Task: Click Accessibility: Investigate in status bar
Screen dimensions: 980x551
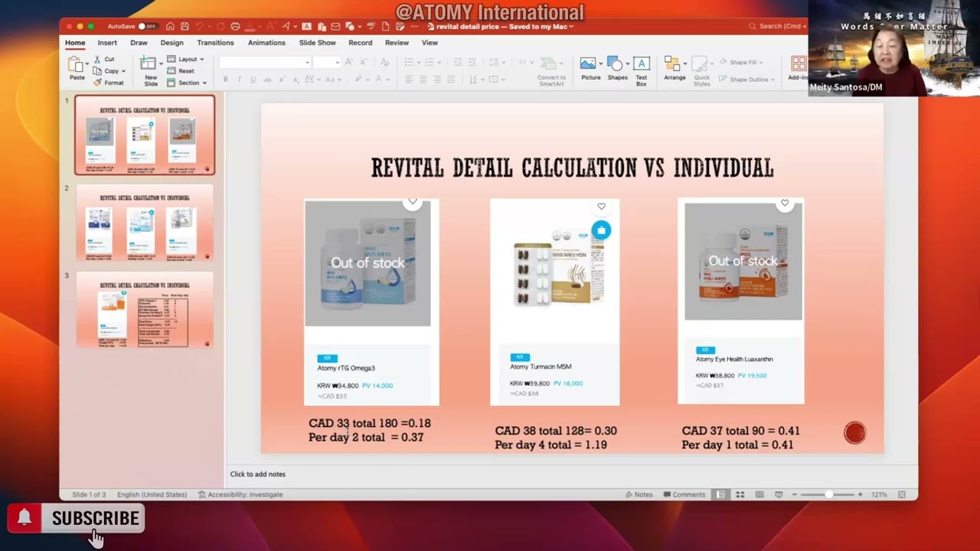Action: 240,494
